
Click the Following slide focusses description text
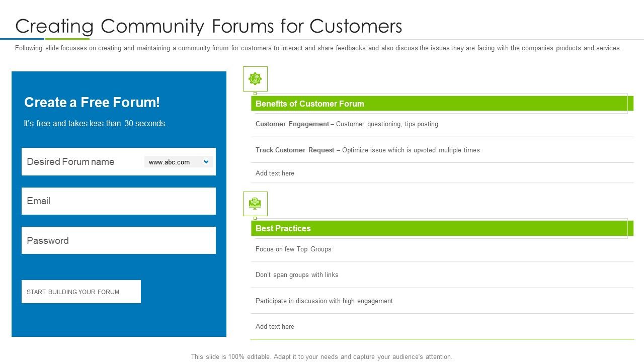pos(318,48)
